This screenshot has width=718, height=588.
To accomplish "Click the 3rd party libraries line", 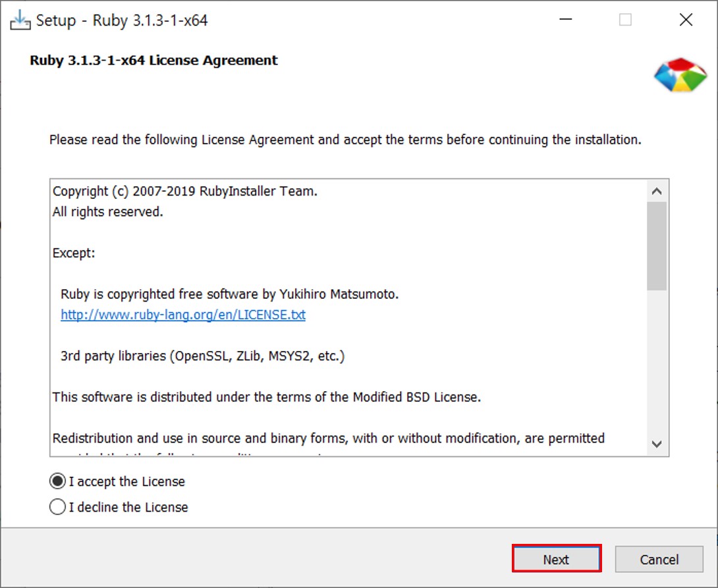I will pyautogui.click(x=202, y=356).
